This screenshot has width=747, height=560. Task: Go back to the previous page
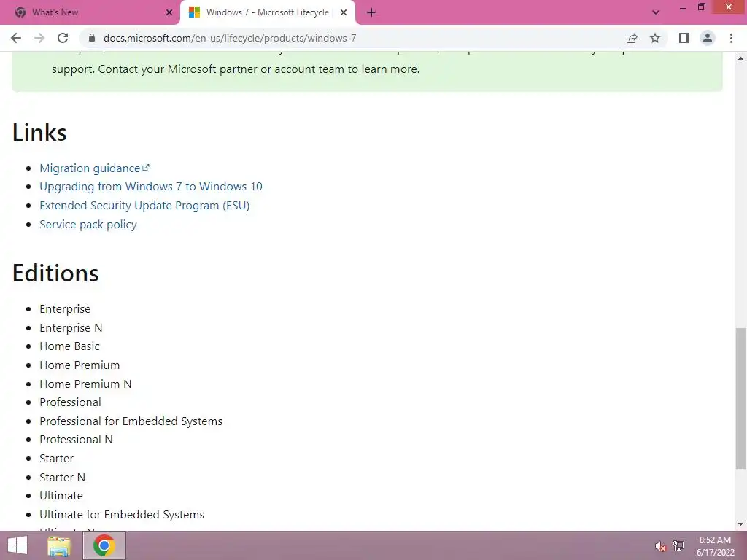coord(16,38)
